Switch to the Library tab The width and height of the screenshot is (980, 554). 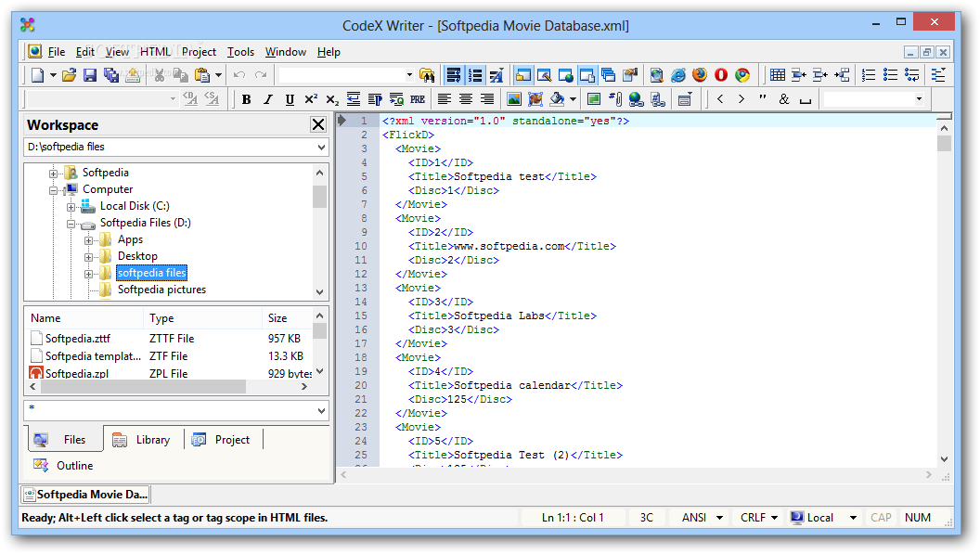(x=143, y=440)
